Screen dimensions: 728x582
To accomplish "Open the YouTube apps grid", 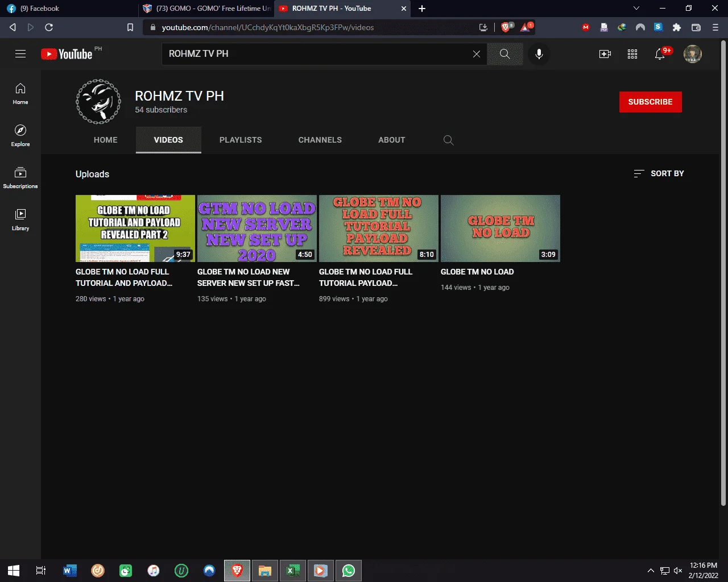I will (x=632, y=54).
